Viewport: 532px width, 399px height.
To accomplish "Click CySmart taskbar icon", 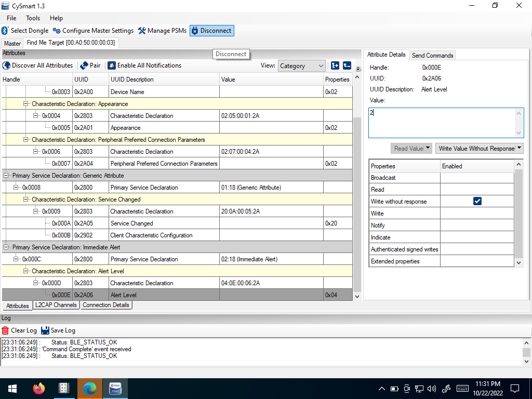I will coord(115,389).
